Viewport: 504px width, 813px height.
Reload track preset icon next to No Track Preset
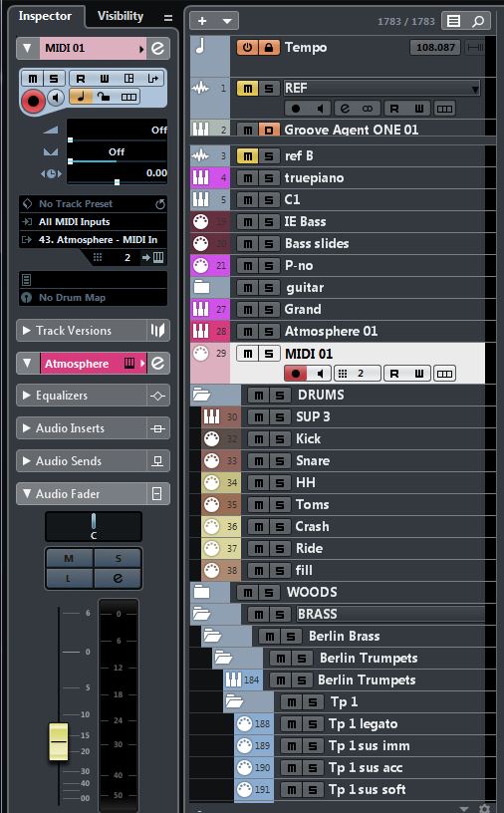click(160, 204)
